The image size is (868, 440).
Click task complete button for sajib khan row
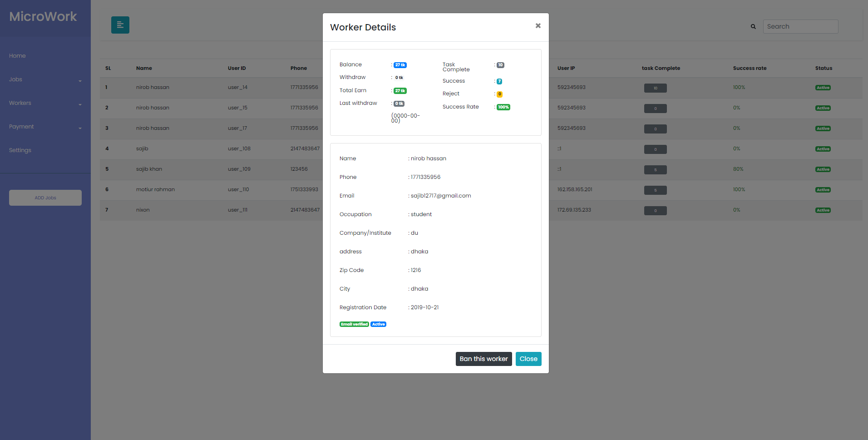point(656,170)
